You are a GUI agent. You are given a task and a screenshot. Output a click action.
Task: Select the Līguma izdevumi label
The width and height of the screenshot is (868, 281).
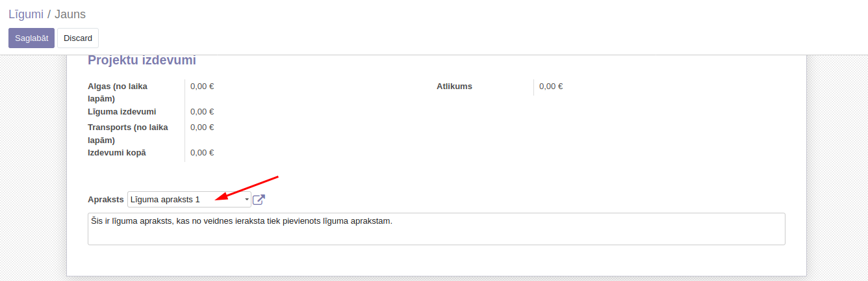121,112
